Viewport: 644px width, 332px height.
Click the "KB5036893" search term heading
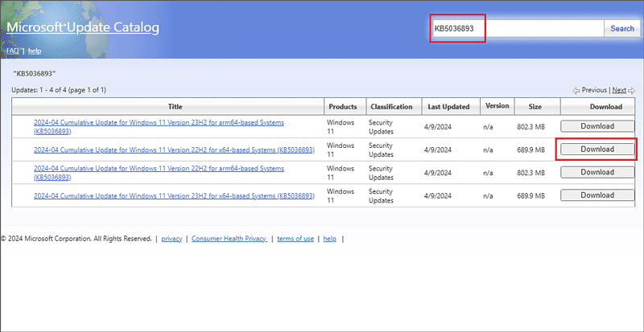tap(35, 74)
